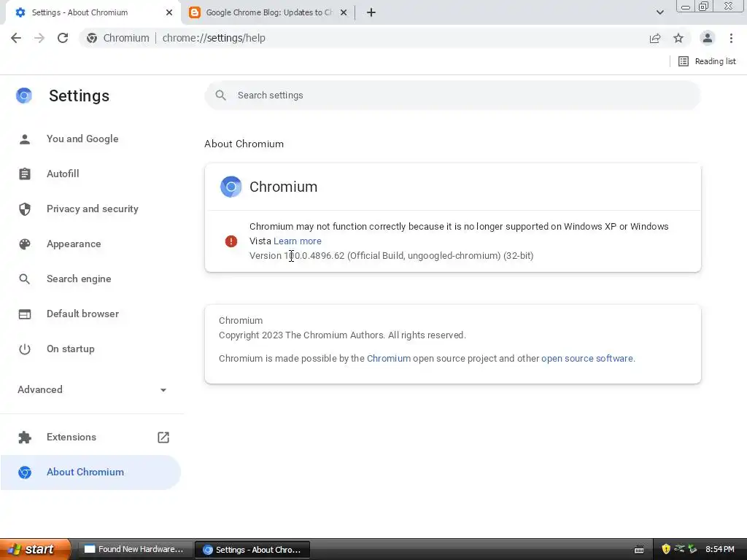This screenshot has width=747, height=560.
Task: Click the version number text
Action: (x=392, y=256)
